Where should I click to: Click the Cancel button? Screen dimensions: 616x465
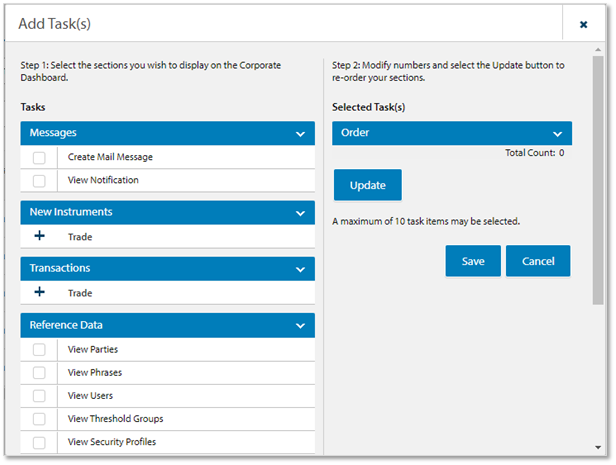click(538, 261)
